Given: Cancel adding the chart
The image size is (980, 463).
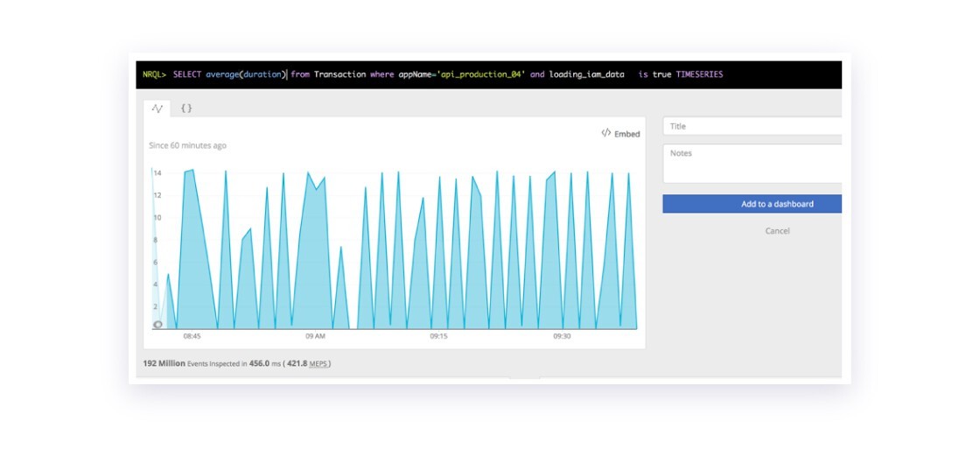Looking at the screenshot, I should coord(778,231).
